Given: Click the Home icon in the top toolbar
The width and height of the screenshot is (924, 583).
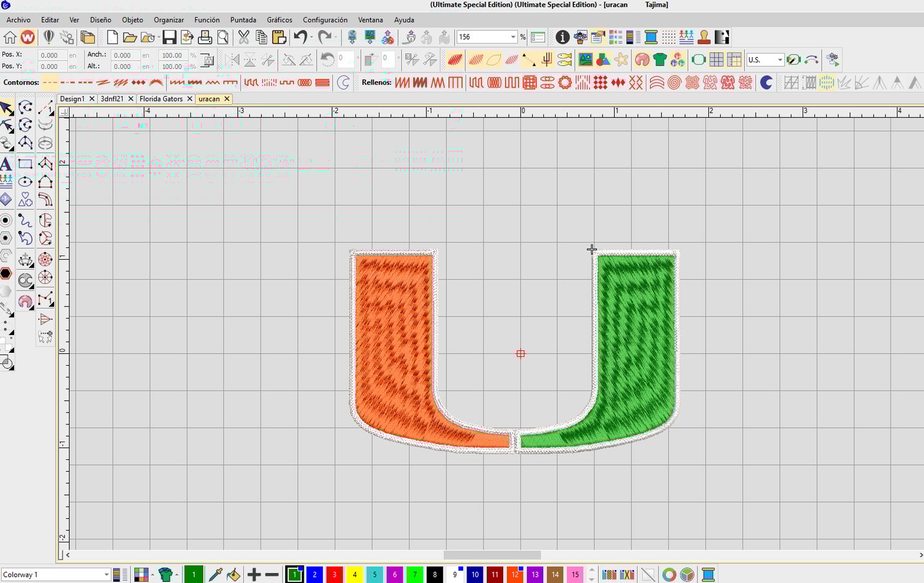Looking at the screenshot, I should [10, 38].
